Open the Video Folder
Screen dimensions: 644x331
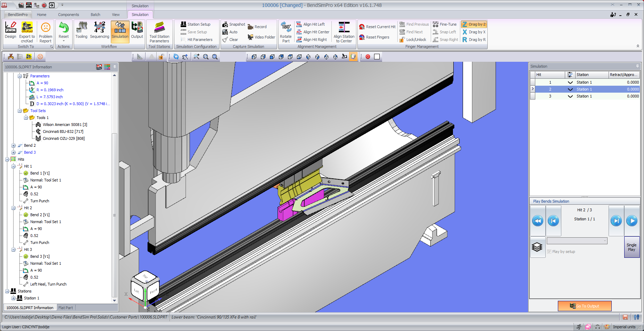point(261,37)
